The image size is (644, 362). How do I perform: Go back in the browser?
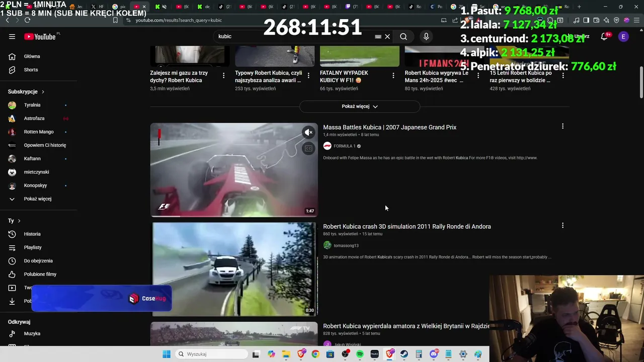[7, 20]
